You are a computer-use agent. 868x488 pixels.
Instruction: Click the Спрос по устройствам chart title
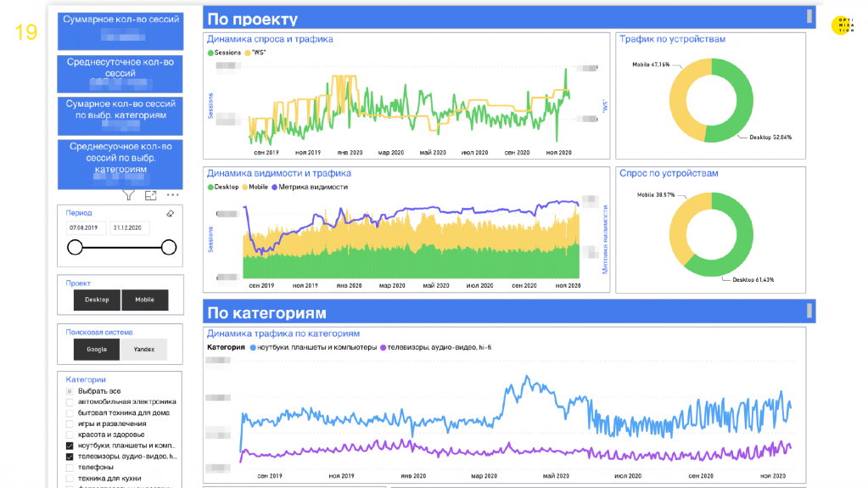(x=669, y=173)
